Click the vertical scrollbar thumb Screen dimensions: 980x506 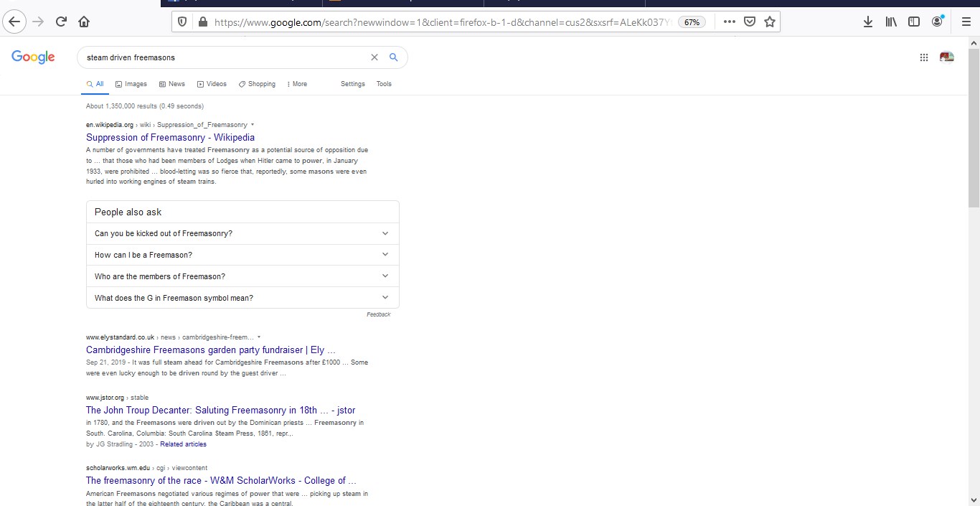click(x=974, y=128)
